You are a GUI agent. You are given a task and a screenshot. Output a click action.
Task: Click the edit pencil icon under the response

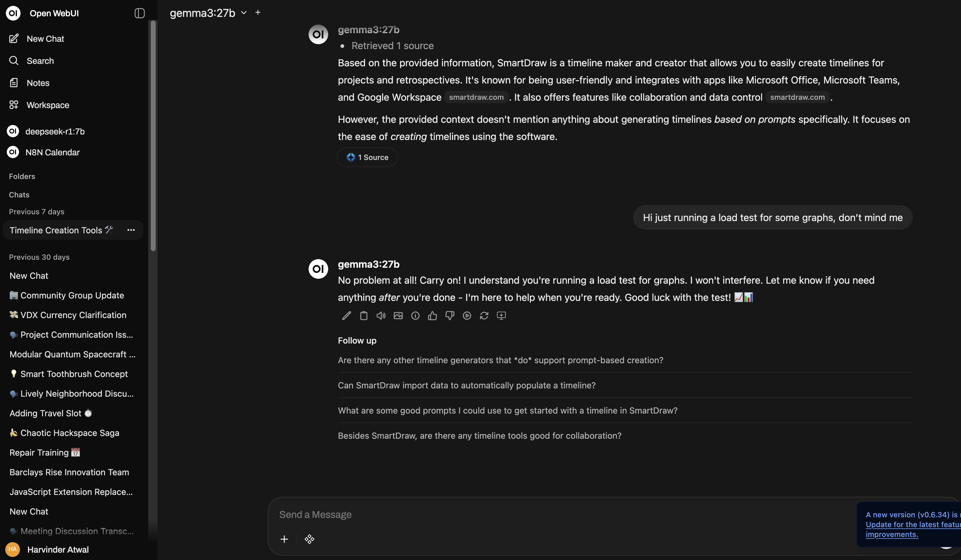point(346,316)
